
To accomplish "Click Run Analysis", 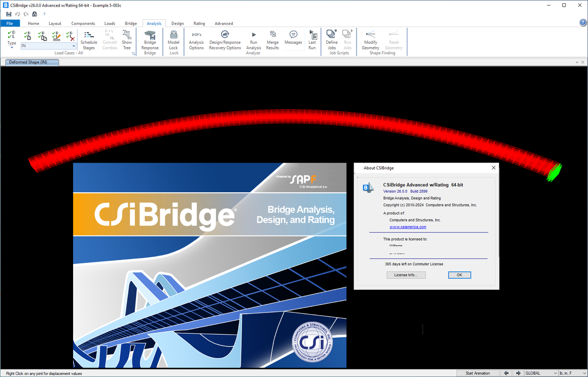I will point(254,40).
